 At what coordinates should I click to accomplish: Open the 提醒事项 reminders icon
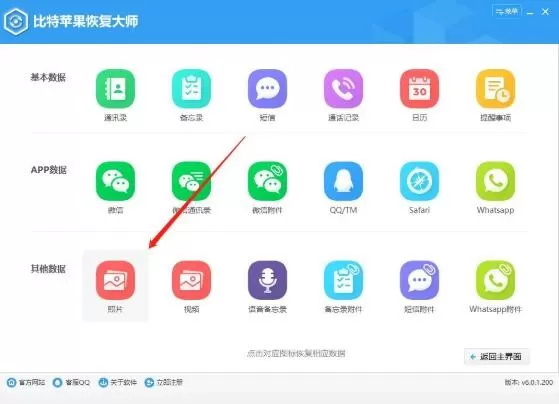point(496,89)
